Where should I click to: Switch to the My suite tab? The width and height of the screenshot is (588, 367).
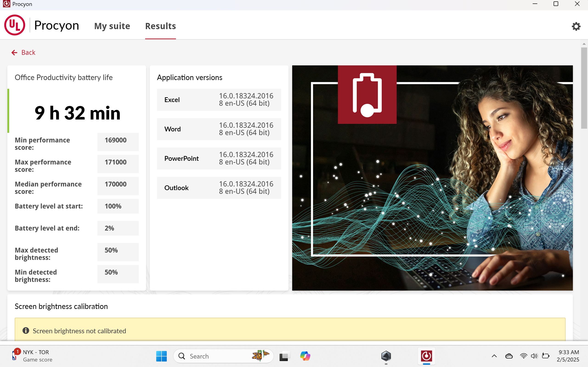coord(112,26)
